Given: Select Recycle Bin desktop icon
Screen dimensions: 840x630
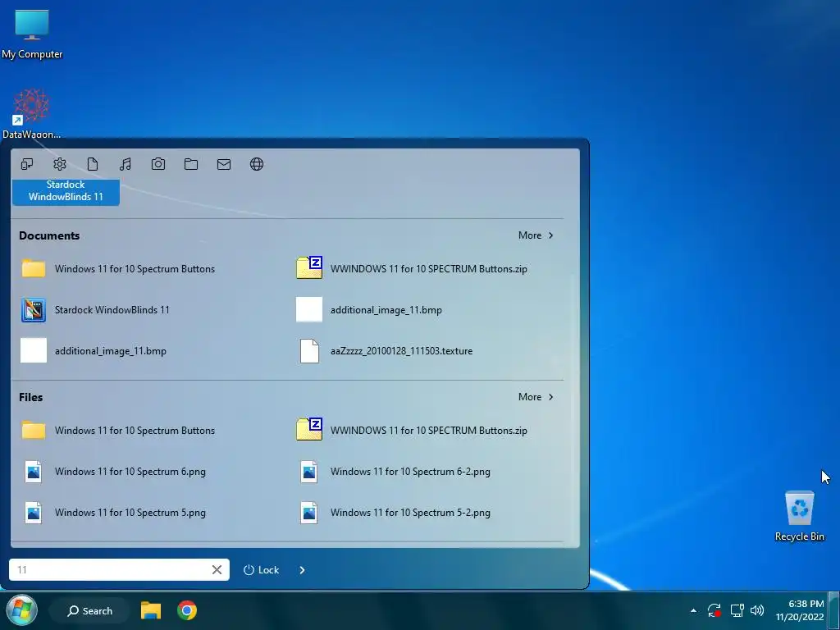Looking at the screenshot, I should point(799,517).
